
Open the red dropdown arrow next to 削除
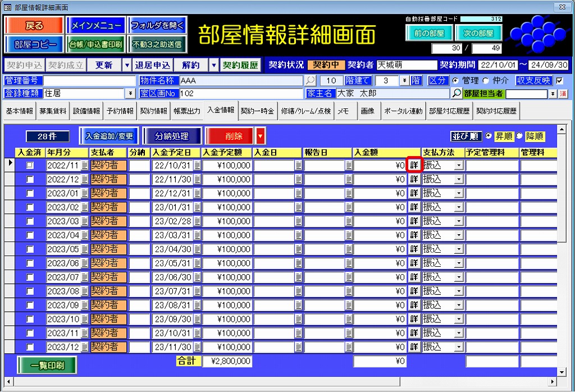pyautogui.click(x=260, y=136)
